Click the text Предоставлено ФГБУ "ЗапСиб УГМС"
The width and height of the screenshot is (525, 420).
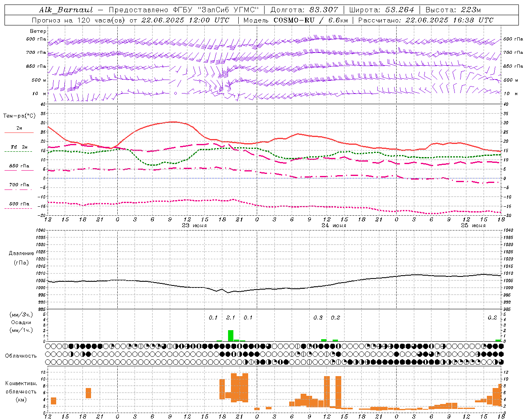click(184, 10)
